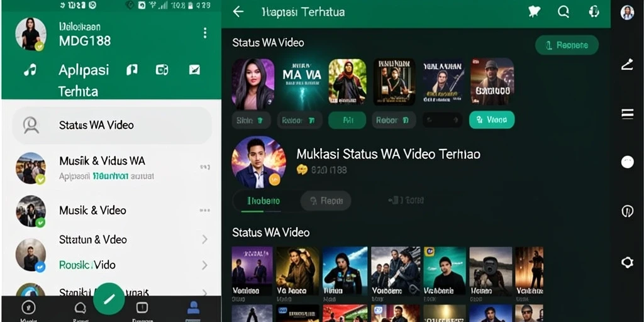Open the woman portrait status thumbnail
The image size is (644, 322).
[253, 84]
